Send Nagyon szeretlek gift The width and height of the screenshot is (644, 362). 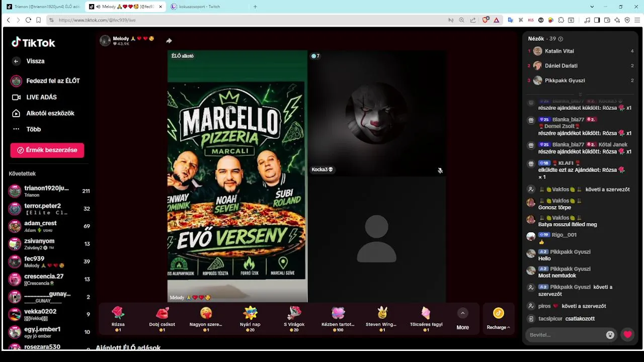[x=206, y=319]
